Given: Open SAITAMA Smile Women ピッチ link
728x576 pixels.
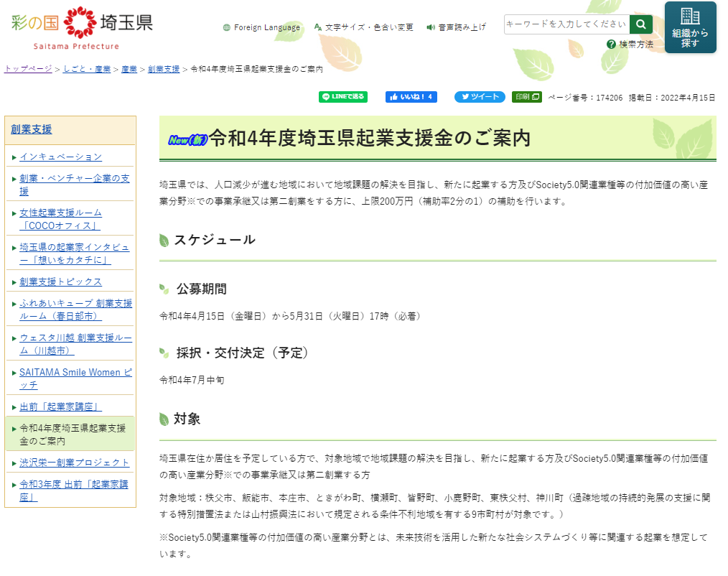Looking at the screenshot, I should 75,378.
